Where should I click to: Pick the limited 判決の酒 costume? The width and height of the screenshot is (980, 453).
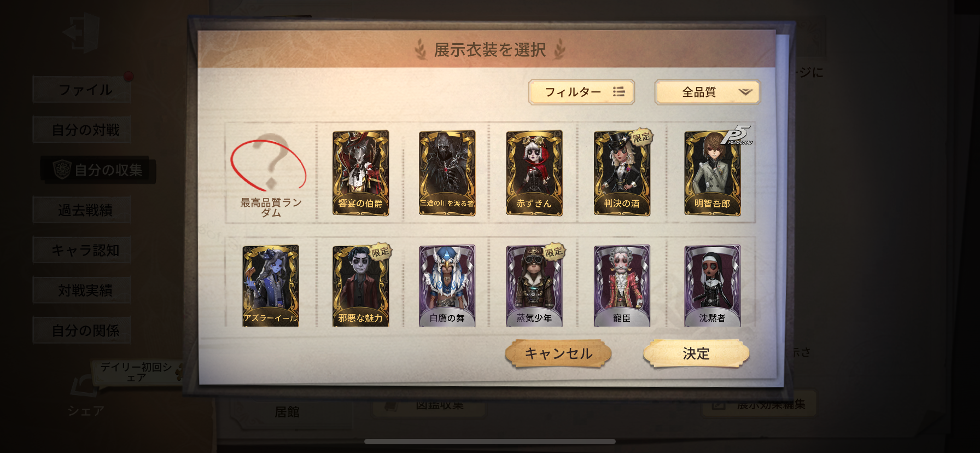pos(622,173)
